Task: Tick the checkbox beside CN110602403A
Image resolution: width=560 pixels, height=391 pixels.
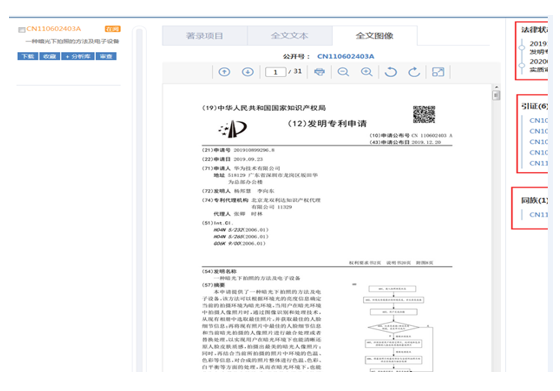Action: coord(21,30)
